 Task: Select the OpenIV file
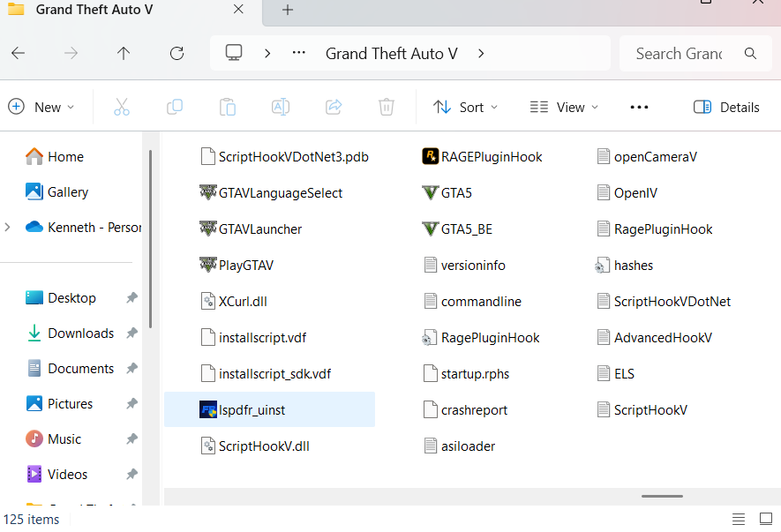(627, 193)
